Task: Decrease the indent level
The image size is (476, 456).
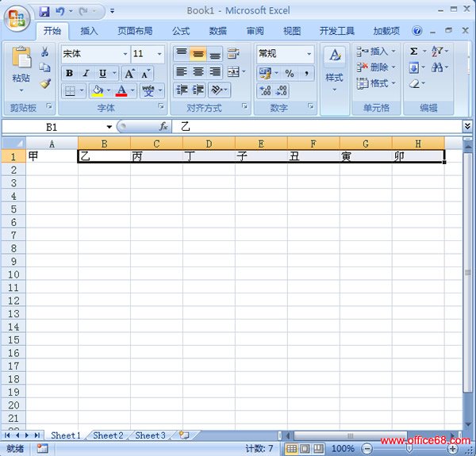Action: 182,90
